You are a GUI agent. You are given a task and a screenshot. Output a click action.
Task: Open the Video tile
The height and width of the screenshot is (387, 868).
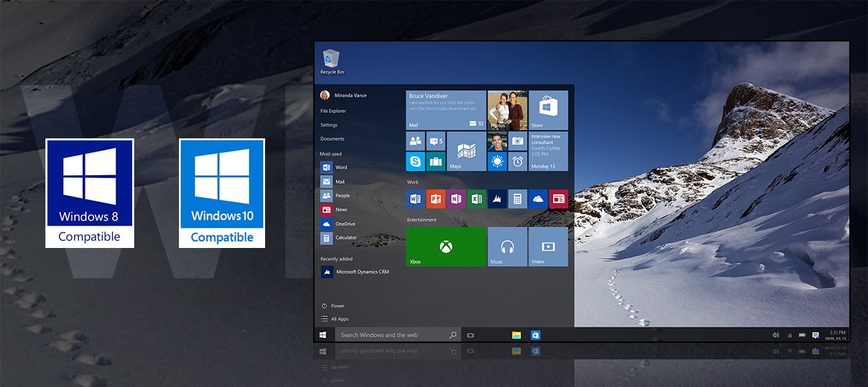548,247
